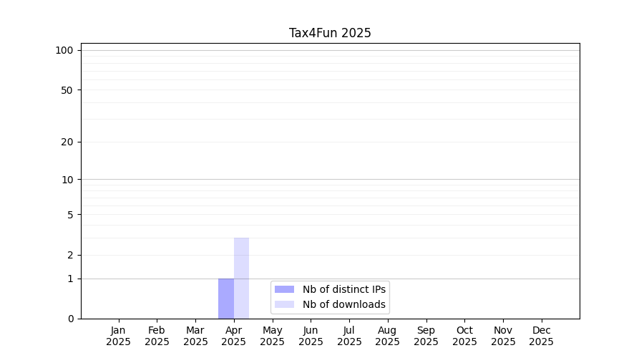Click the 100 tick on the y-axis
This screenshot has height=358, width=644.
[64, 50]
